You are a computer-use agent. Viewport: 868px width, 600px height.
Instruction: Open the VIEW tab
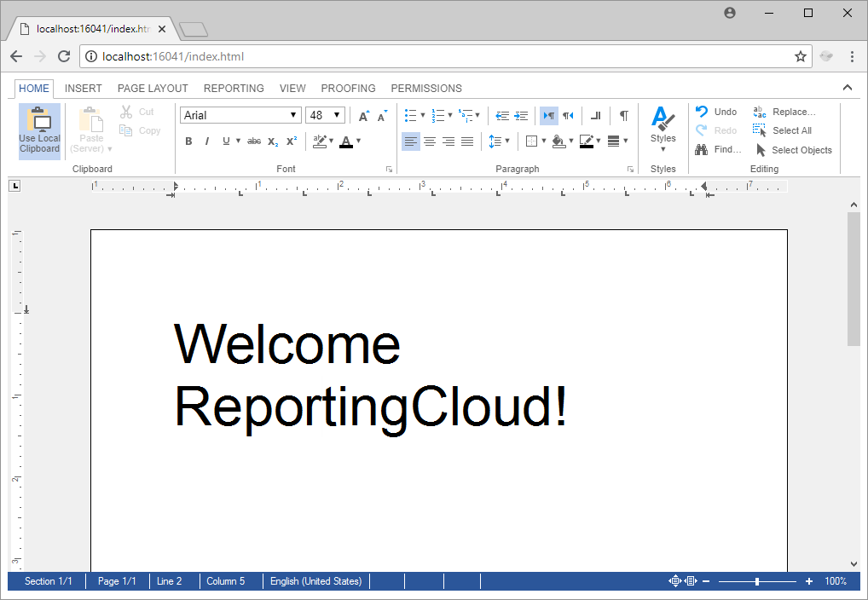[x=292, y=89]
